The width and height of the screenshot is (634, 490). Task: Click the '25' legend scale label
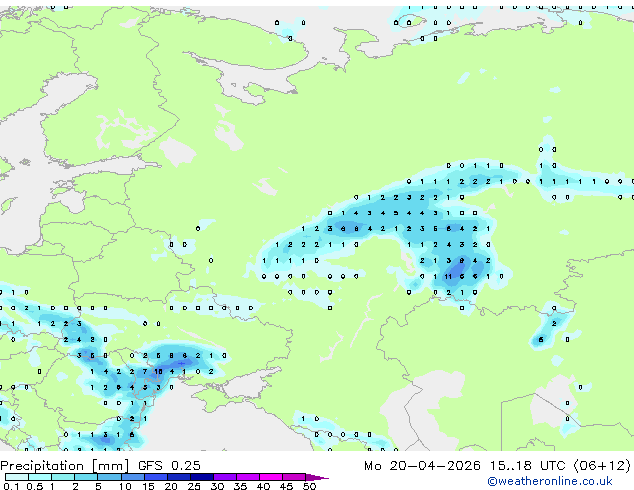pos(194,486)
